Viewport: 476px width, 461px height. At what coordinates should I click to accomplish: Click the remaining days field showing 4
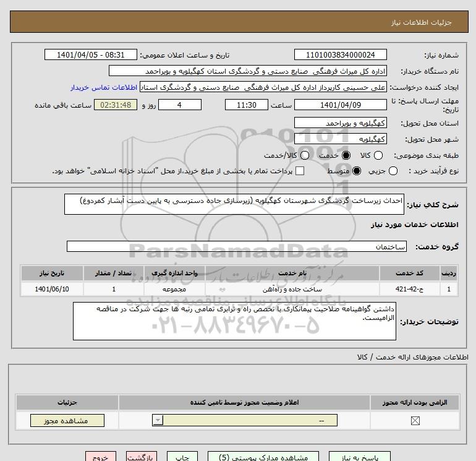(180, 105)
